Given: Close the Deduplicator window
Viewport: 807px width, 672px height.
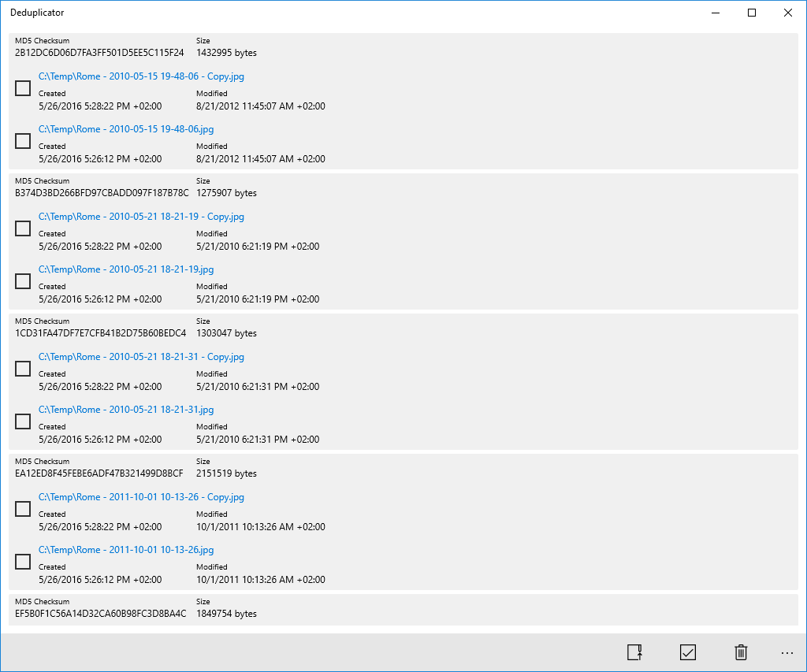Looking at the screenshot, I should (x=788, y=13).
